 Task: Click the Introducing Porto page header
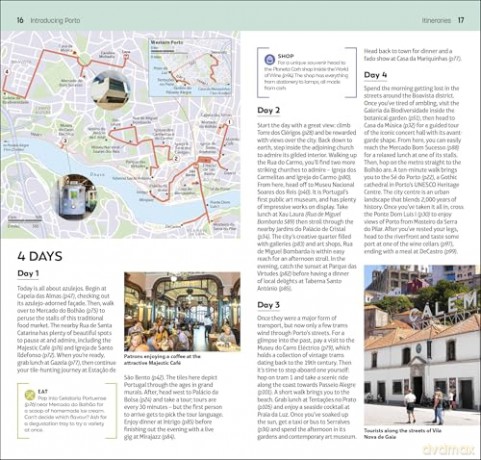pos(55,20)
